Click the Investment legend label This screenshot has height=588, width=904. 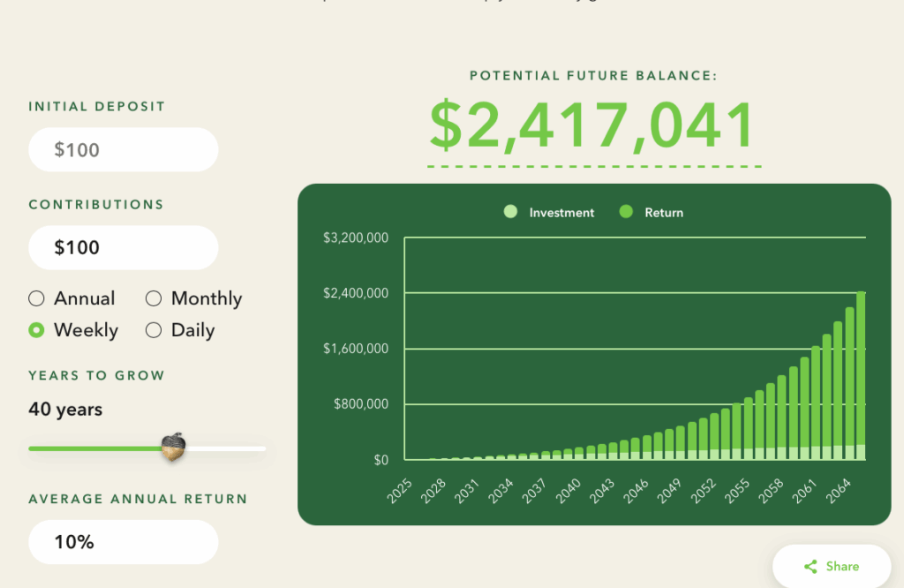(561, 213)
